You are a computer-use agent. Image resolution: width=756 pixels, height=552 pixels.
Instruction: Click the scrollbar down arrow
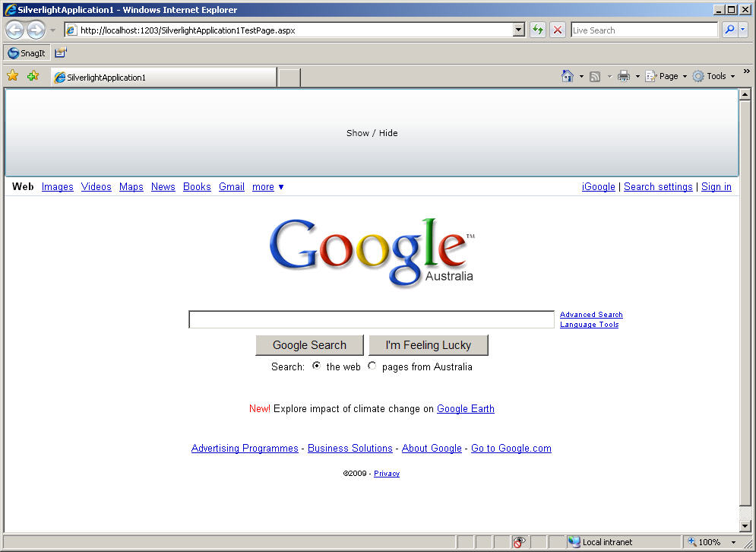click(x=745, y=526)
